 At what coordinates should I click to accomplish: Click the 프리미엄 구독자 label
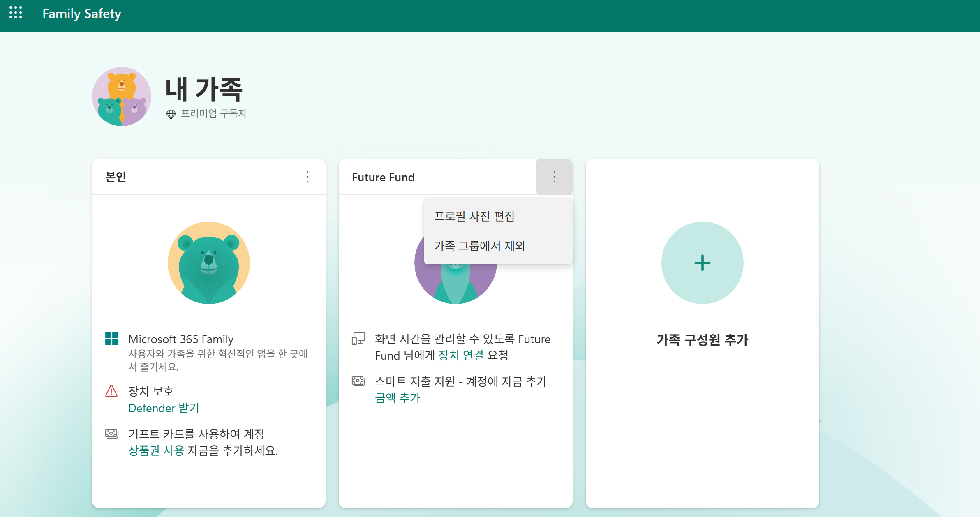click(214, 113)
